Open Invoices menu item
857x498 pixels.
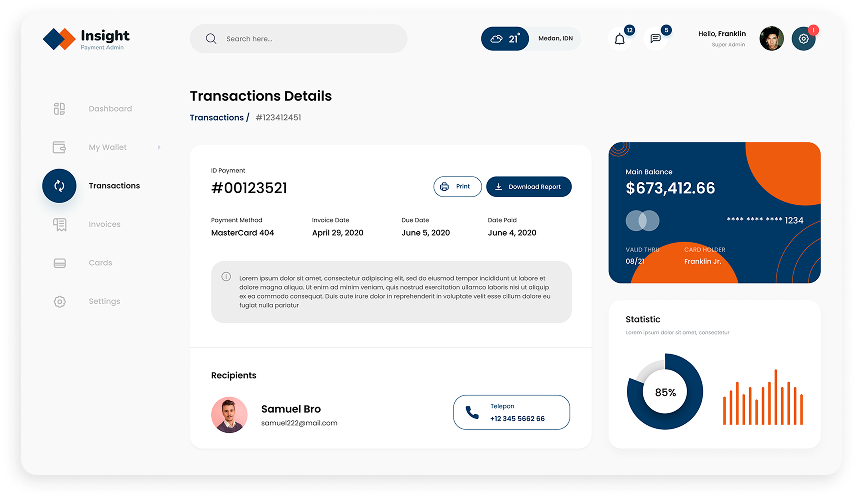tap(104, 224)
